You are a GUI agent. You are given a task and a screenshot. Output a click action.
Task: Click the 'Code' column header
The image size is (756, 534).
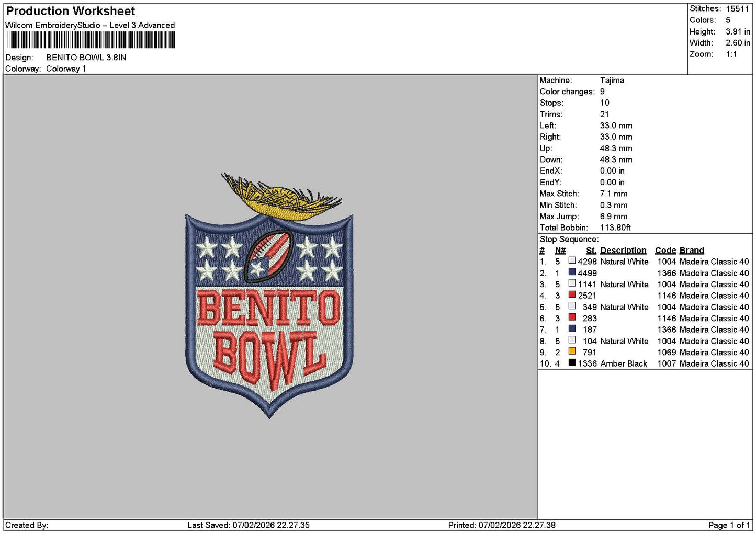[665, 251]
